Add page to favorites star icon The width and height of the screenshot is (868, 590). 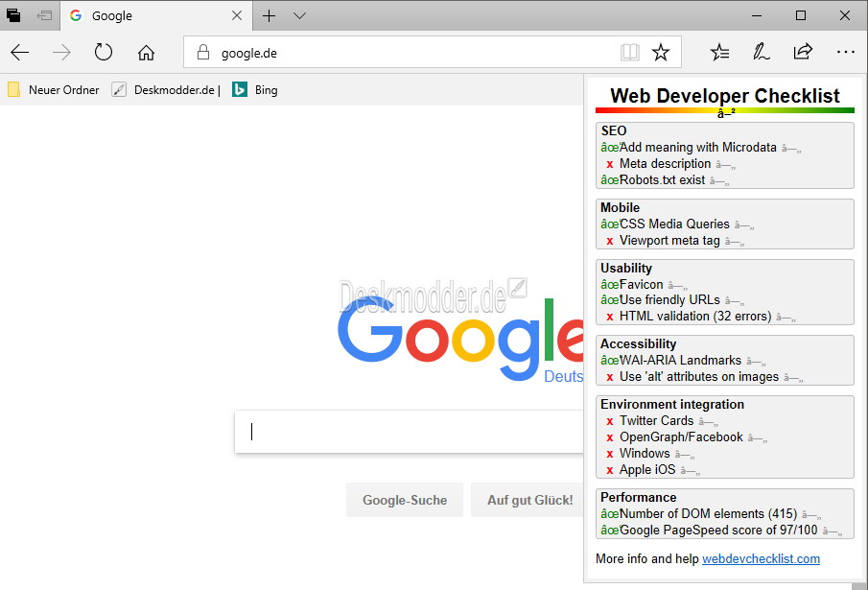click(x=661, y=53)
